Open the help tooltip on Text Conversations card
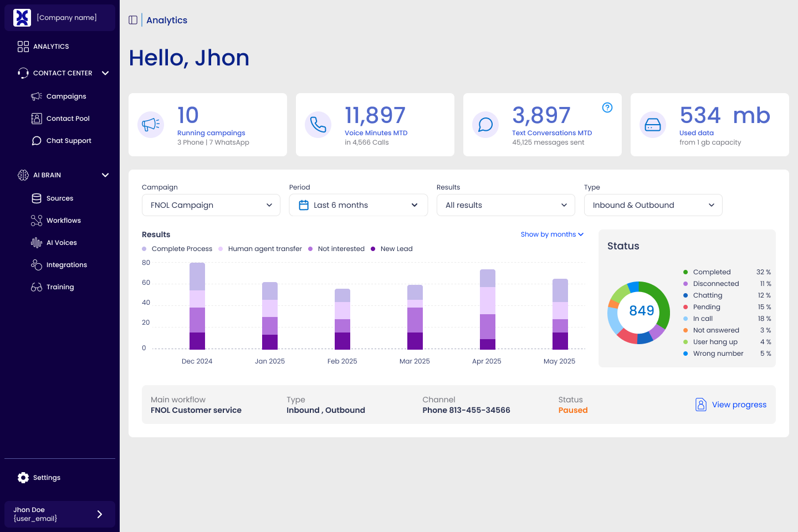The image size is (798, 532). coord(607,109)
